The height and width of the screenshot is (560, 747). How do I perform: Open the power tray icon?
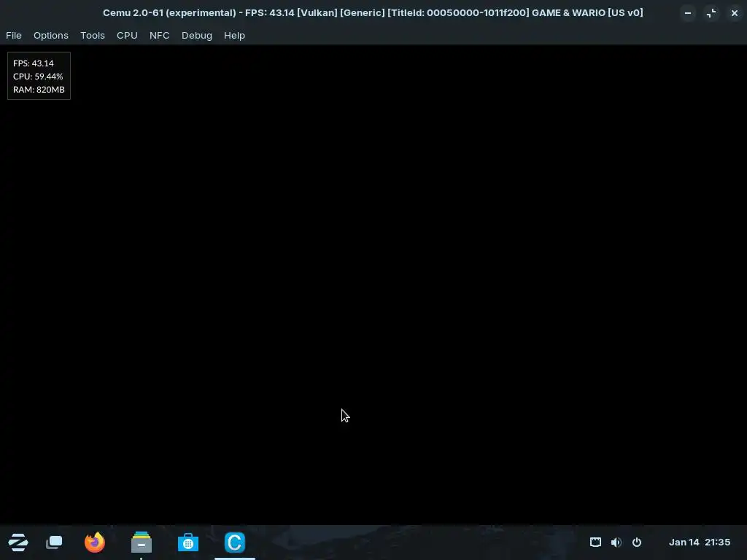click(x=637, y=542)
